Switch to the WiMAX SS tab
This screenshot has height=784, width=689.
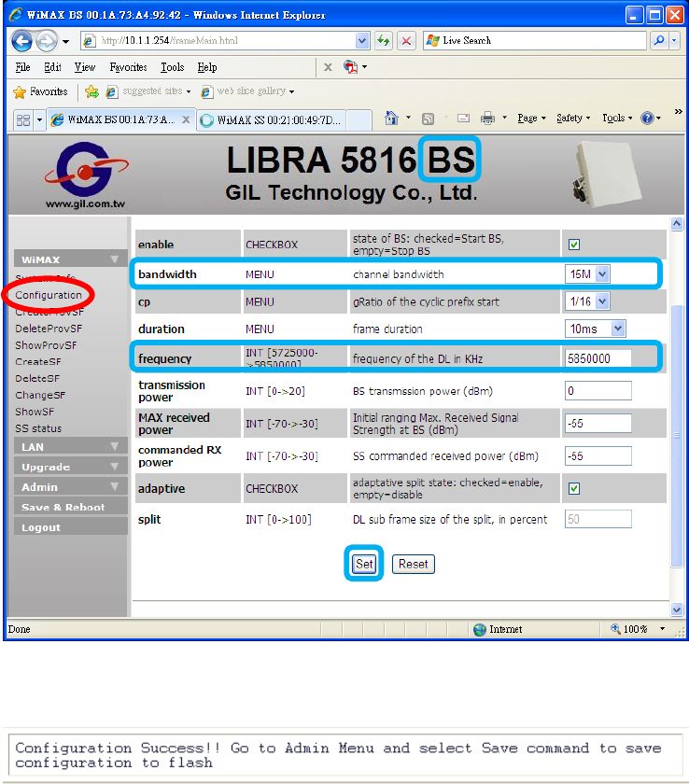[272, 120]
